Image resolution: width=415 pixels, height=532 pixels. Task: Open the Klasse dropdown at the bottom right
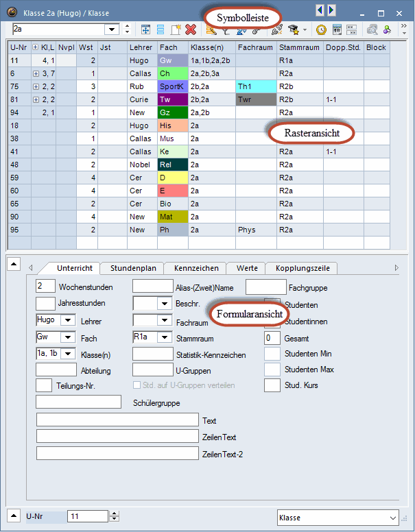point(392,518)
